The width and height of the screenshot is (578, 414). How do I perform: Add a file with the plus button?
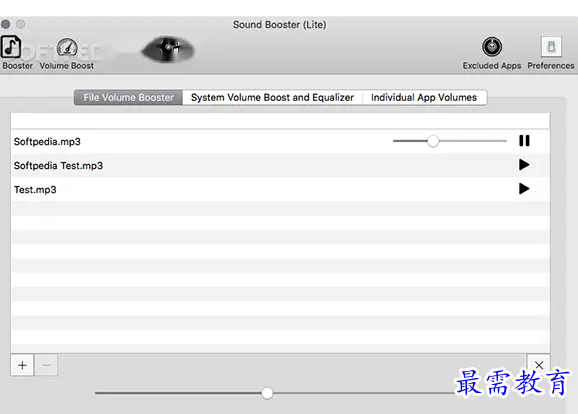pyautogui.click(x=22, y=365)
